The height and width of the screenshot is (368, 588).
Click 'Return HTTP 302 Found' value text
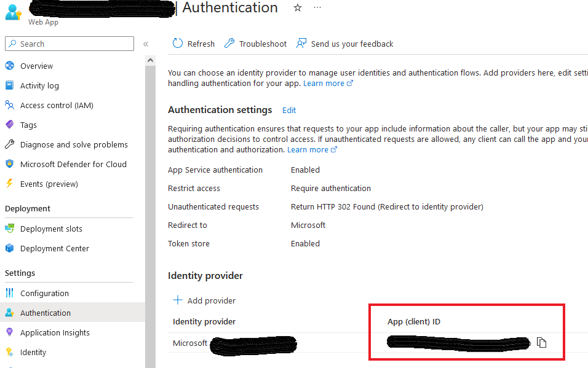(387, 207)
